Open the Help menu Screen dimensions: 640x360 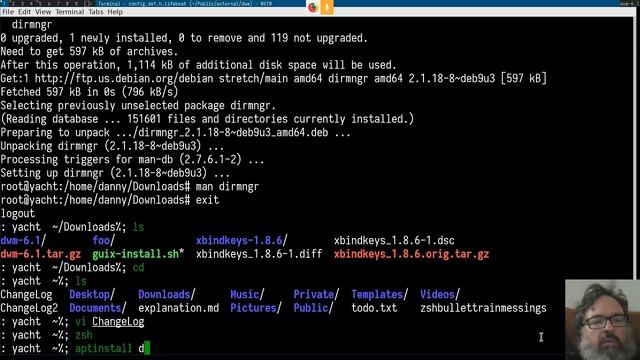click(x=115, y=12)
